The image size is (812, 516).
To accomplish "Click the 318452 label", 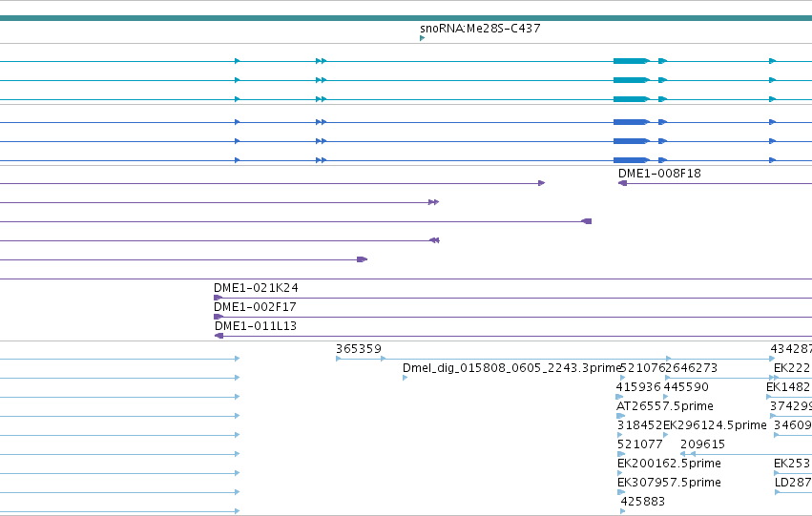I will 639,425.
